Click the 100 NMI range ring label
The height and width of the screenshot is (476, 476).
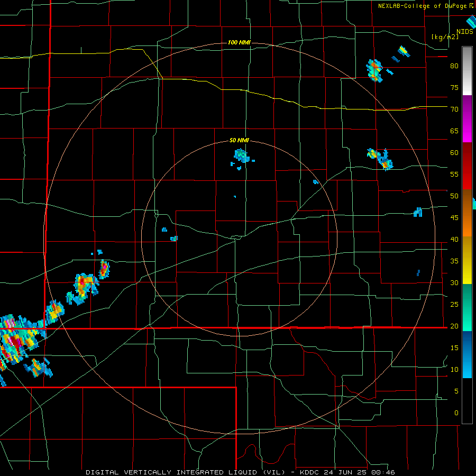click(x=239, y=42)
